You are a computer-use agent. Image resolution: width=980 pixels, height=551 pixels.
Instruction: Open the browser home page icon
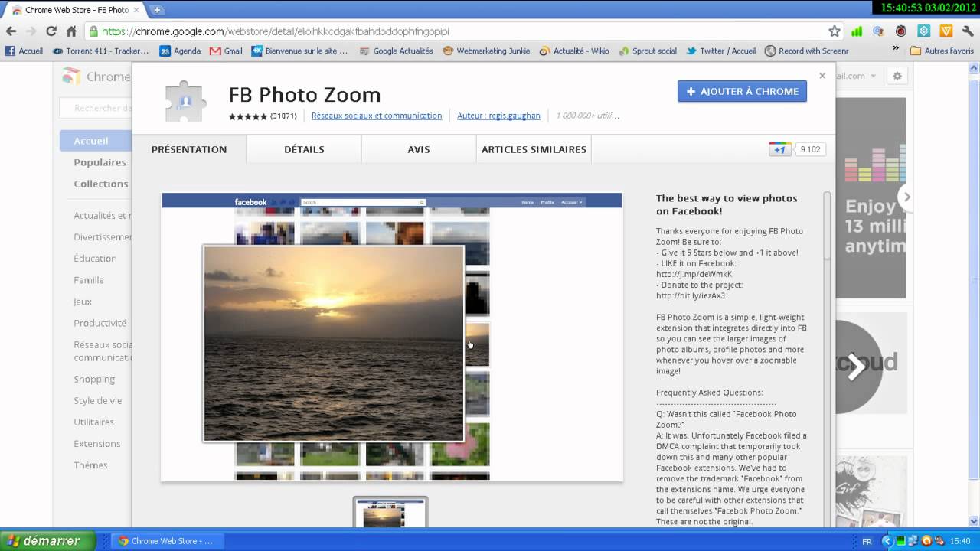(71, 31)
